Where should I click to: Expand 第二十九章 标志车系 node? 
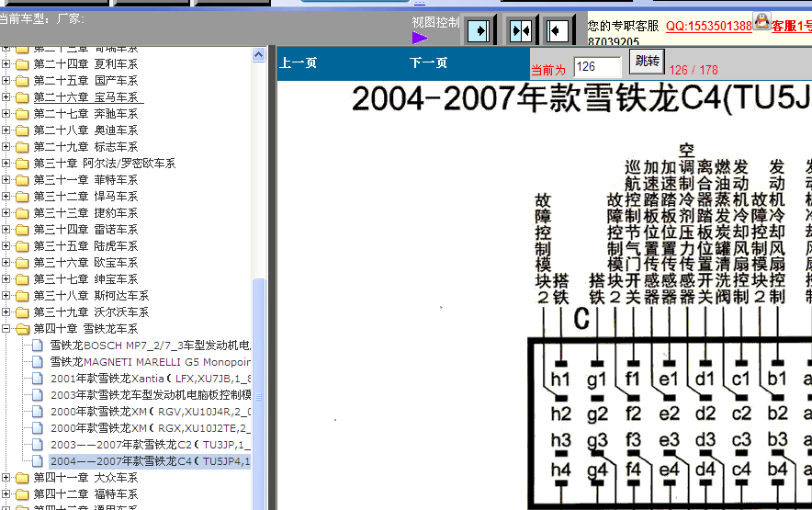coord(6,147)
